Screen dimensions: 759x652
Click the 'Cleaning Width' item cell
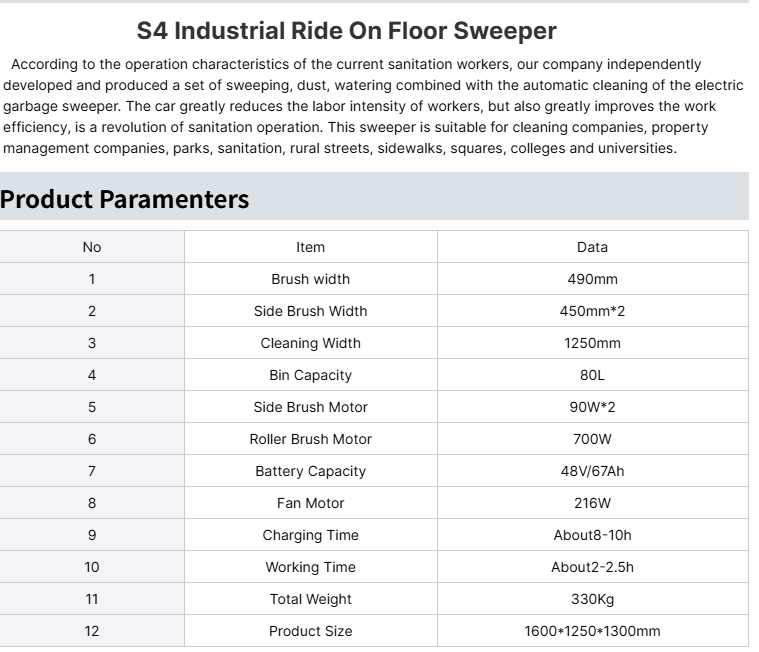[x=311, y=343]
